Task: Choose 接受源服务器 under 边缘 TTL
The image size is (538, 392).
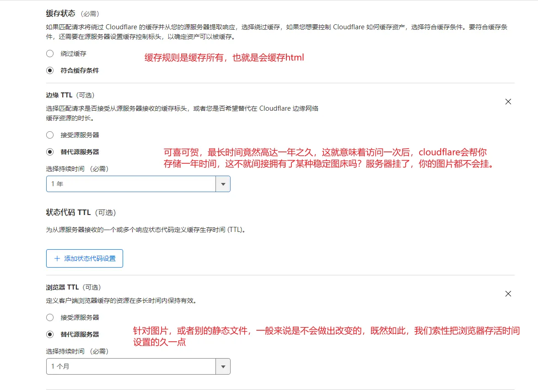Action: tap(50, 135)
